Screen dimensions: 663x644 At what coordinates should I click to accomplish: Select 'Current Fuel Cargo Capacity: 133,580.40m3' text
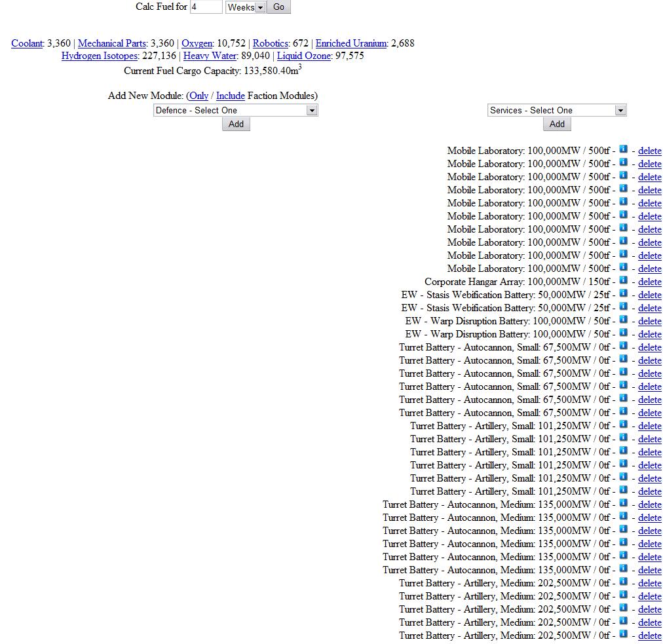click(x=213, y=70)
